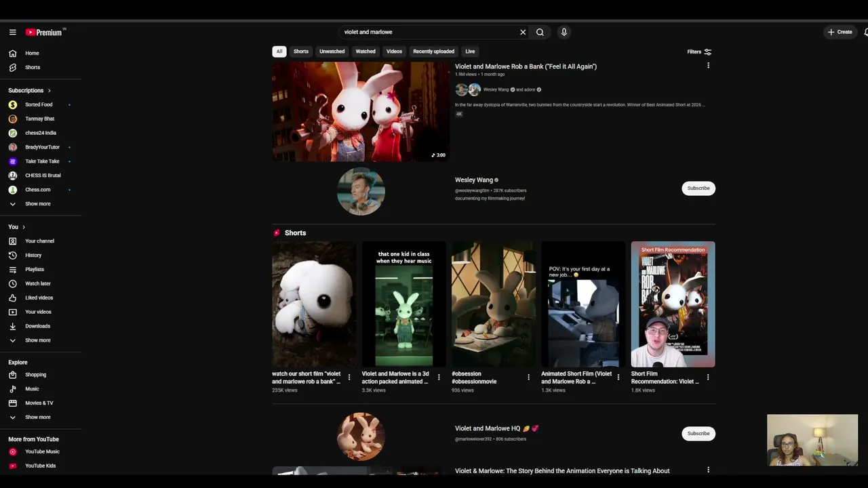Open options for 'Short Film Recommendation' short
Image resolution: width=868 pixels, height=488 pixels.
(x=708, y=378)
